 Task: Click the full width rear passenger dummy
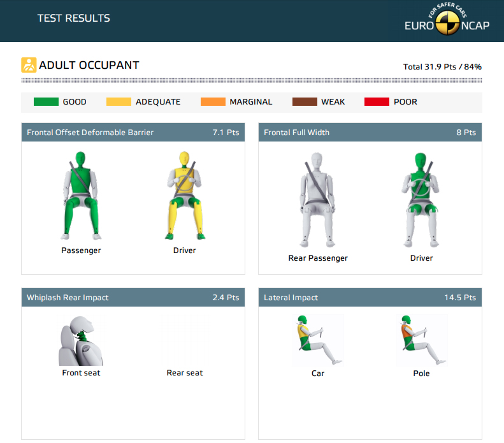click(318, 200)
